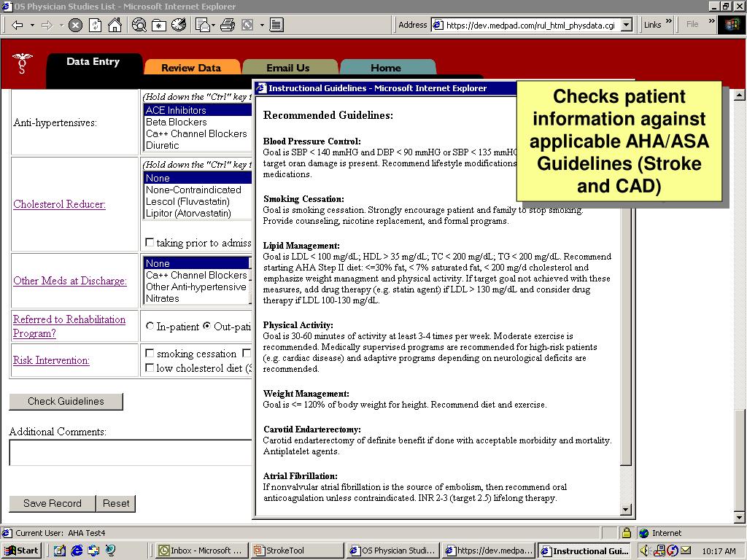
Task: Go back with the Back arrow
Action: click(18, 25)
